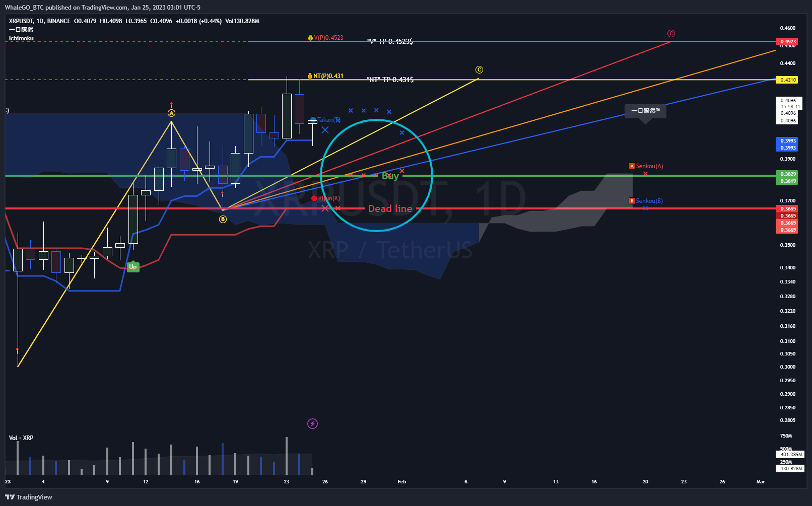The image size is (812, 506).
Task: Click the Ichimoku indicator label
Action: (x=21, y=38)
